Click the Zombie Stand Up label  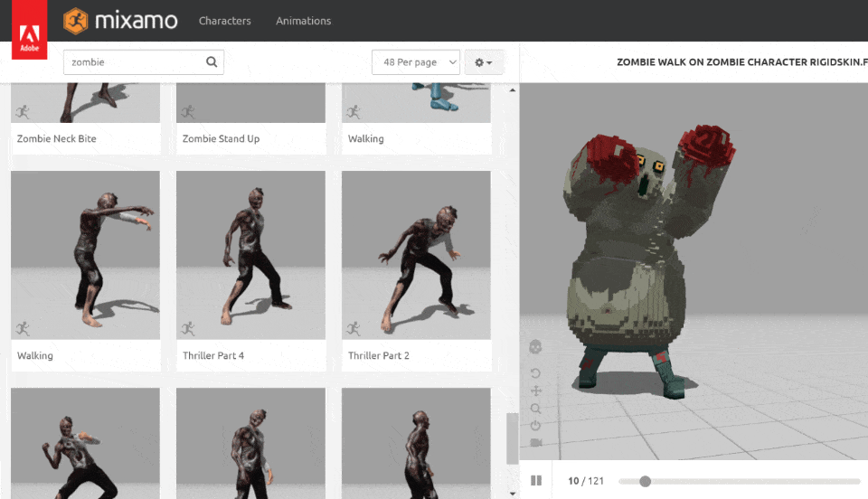221,139
